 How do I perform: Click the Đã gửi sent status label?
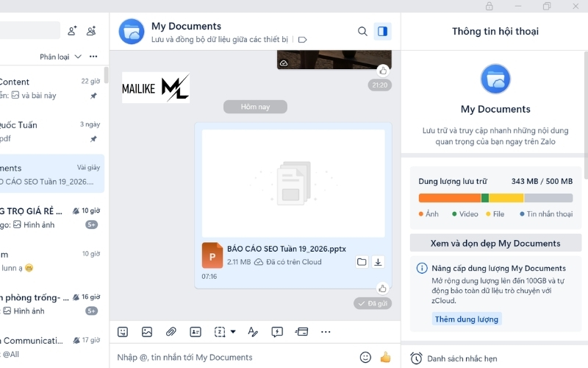[x=373, y=303]
